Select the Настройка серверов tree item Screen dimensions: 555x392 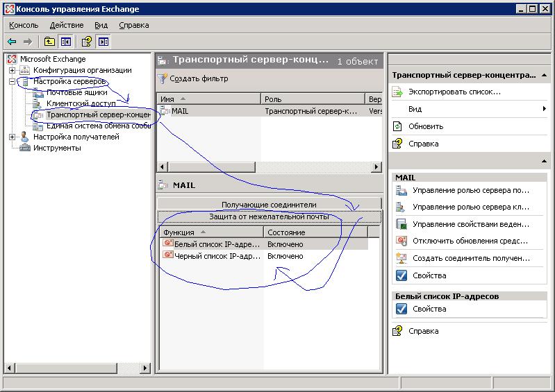coord(69,81)
